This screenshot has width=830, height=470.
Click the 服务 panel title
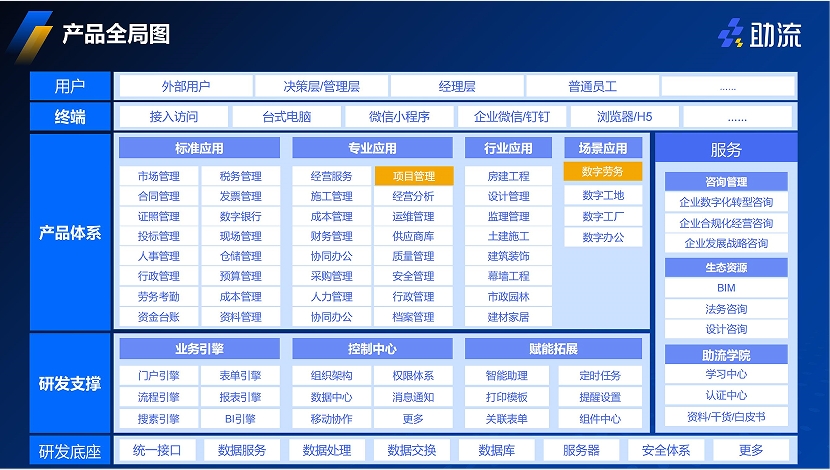(x=726, y=150)
